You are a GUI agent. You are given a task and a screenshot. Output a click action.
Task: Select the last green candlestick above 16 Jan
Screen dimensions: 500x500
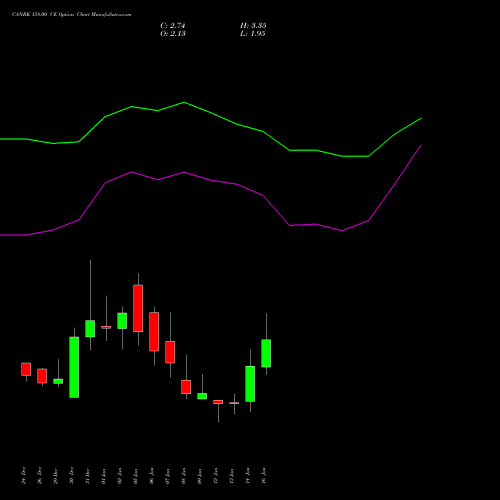[266, 353]
